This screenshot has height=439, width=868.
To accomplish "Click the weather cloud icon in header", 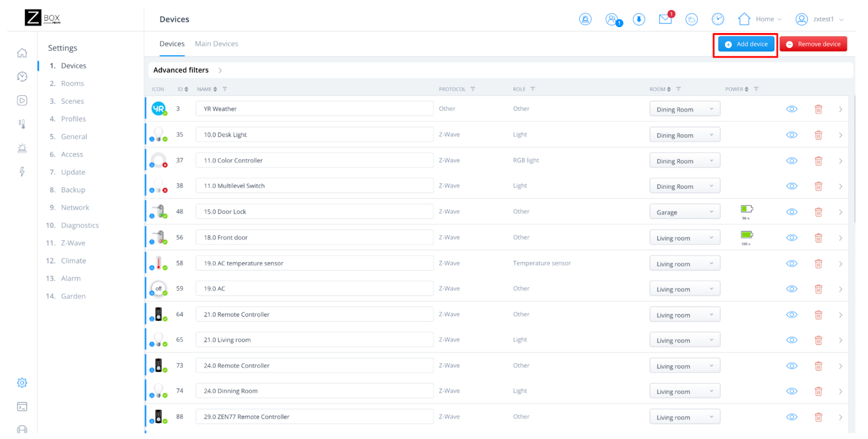I will click(x=692, y=20).
